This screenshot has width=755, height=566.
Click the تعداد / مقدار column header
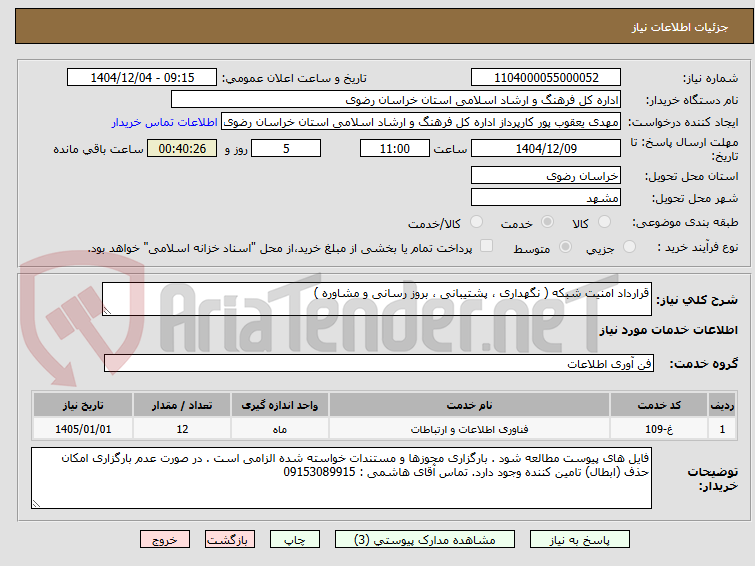[x=182, y=405]
